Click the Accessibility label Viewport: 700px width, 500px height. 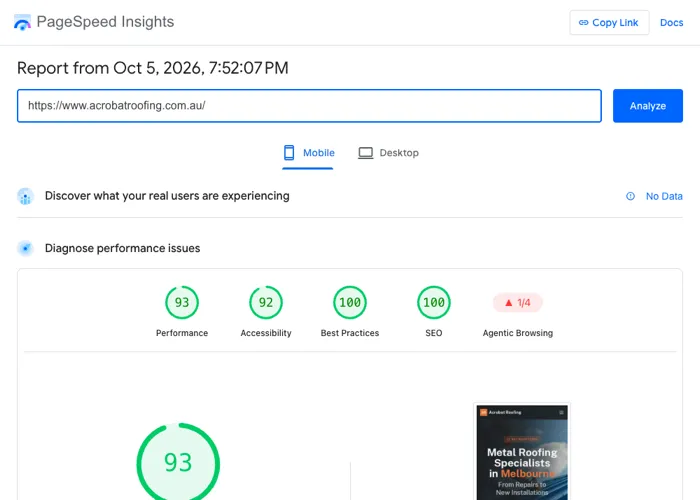click(266, 333)
